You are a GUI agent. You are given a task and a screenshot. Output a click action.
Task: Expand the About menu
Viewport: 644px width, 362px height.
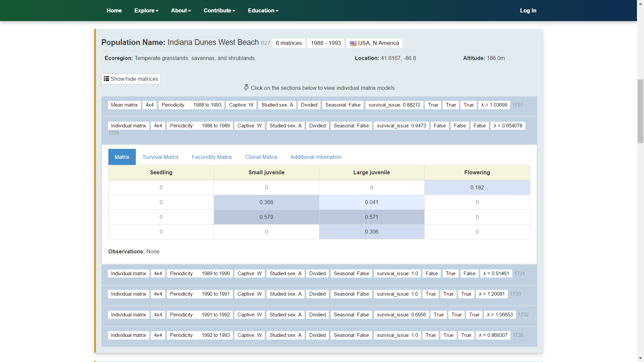[x=181, y=10]
